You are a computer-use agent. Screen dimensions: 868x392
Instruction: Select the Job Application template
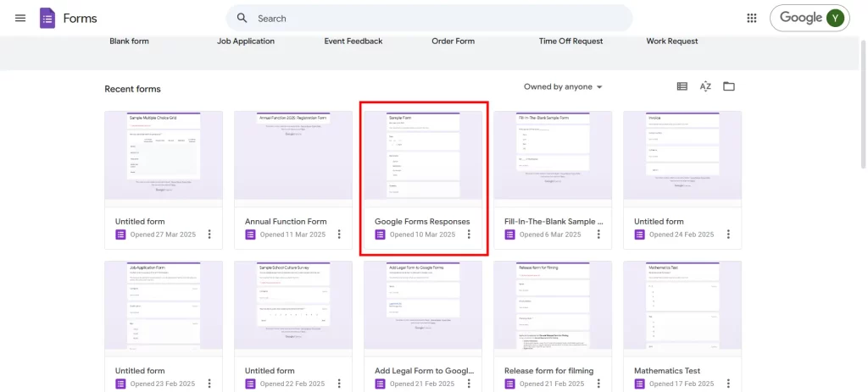(x=246, y=41)
